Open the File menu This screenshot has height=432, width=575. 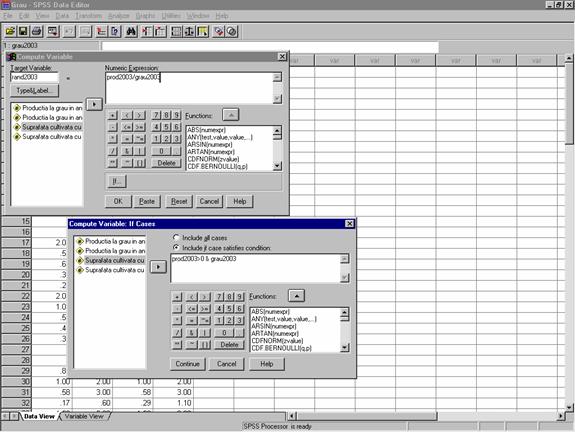pyautogui.click(x=8, y=16)
